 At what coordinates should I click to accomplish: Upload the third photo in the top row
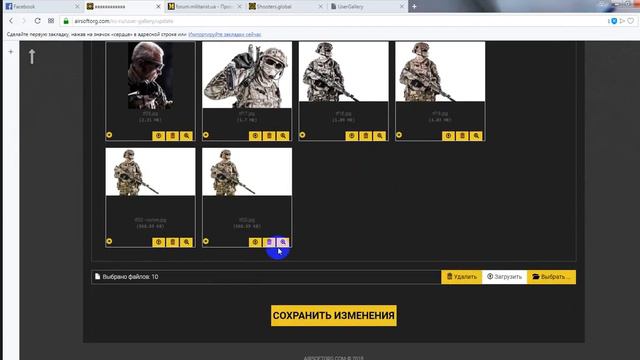352,136
